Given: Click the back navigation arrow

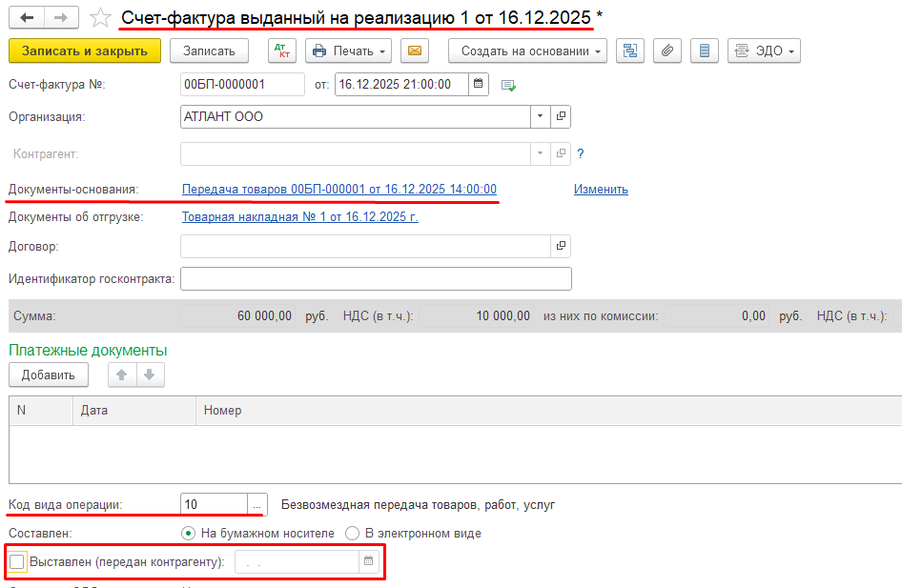Looking at the screenshot, I should click(x=27, y=18).
